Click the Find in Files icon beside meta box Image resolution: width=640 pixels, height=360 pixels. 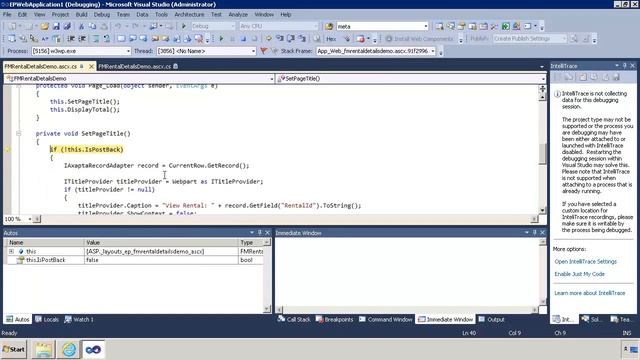tap(329, 26)
